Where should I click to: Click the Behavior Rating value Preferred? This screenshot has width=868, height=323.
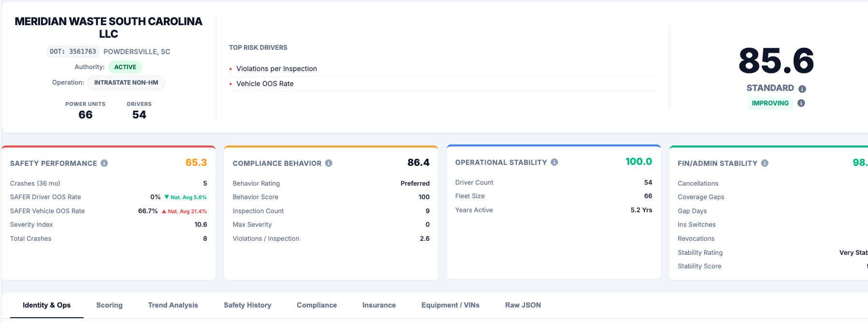click(415, 183)
